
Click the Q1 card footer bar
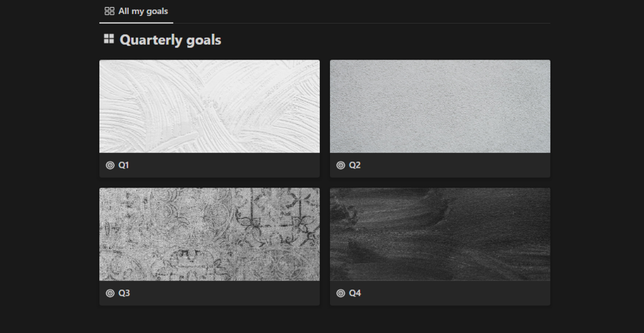tap(210, 165)
